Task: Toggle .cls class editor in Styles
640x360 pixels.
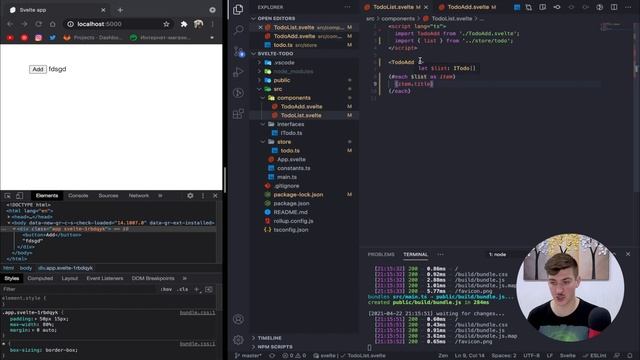Action: click(183, 289)
